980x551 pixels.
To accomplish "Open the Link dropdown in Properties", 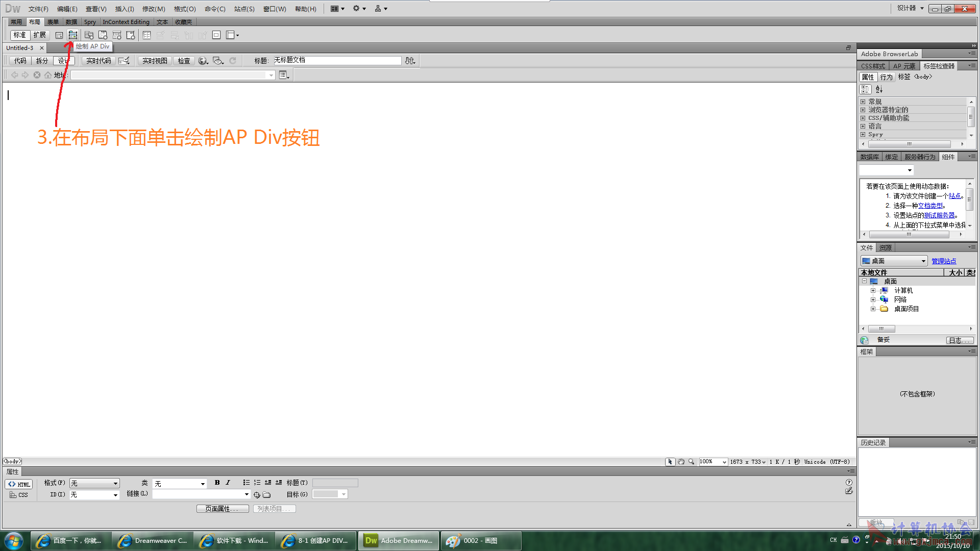I will [x=201, y=494].
